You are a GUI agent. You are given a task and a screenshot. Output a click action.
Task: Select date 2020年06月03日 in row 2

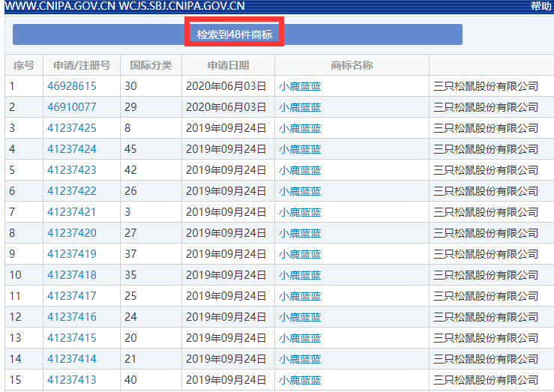pyautogui.click(x=226, y=107)
